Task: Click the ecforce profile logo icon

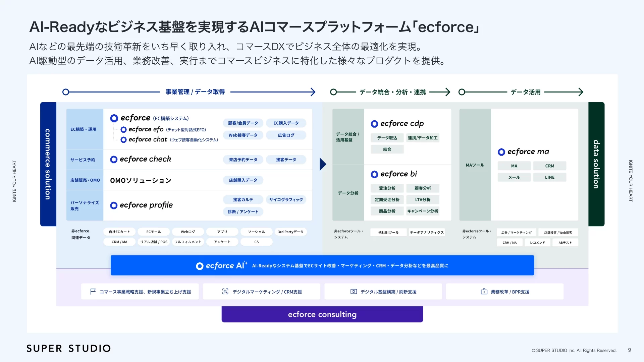Action: pyautogui.click(x=114, y=205)
